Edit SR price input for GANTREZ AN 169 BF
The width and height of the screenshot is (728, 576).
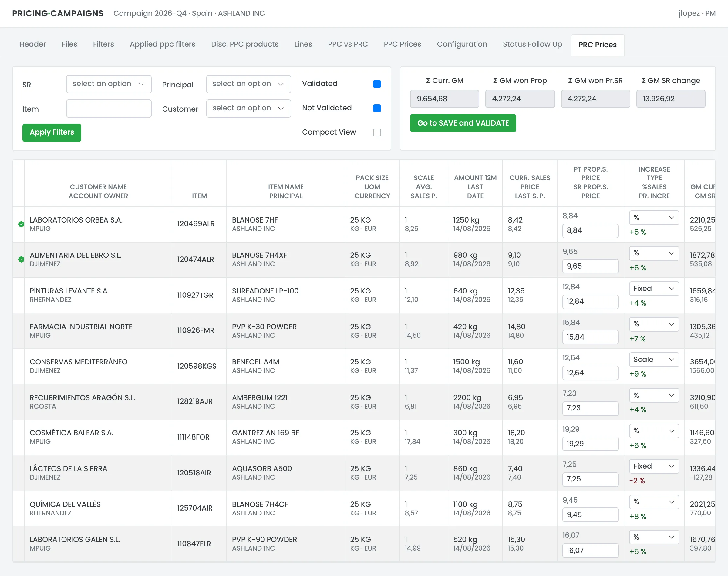click(x=590, y=444)
